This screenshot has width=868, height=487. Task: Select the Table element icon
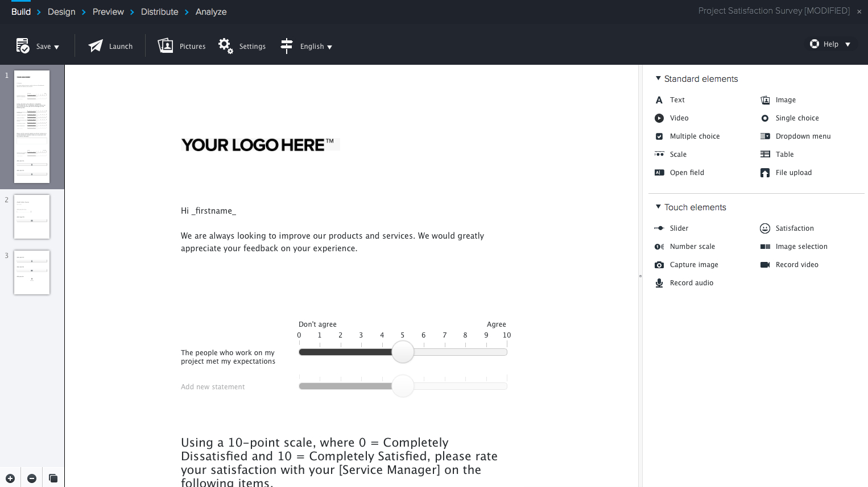[x=765, y=154]
